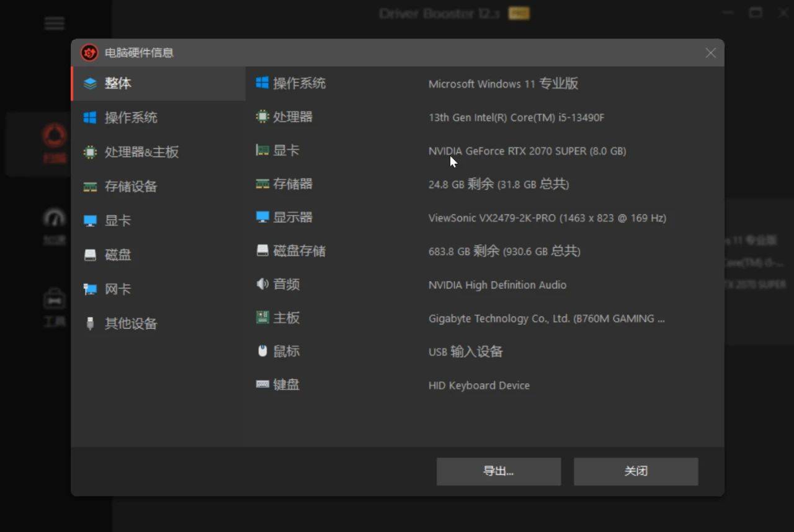The image size is (794, 532).
Task: Click the 音频 label in details list
Action: pyautogui.click(x=287, y=284)
